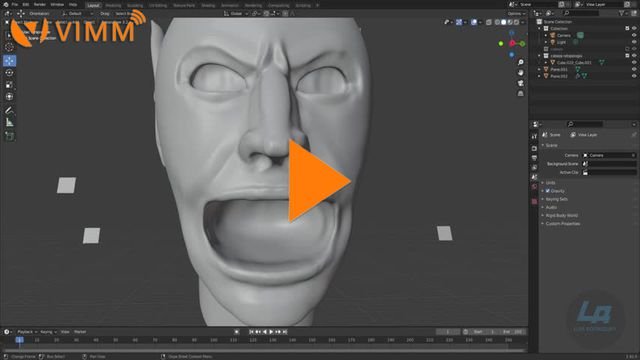Open the Edit menu
This screenshot has width=640, height=360.
[x=26, y=4]
